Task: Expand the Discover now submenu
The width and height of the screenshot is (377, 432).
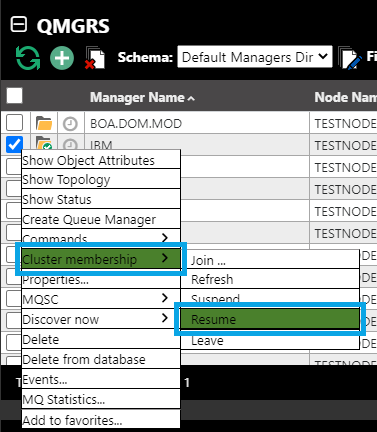Action: pyautogui.click(x=101, y=319)
